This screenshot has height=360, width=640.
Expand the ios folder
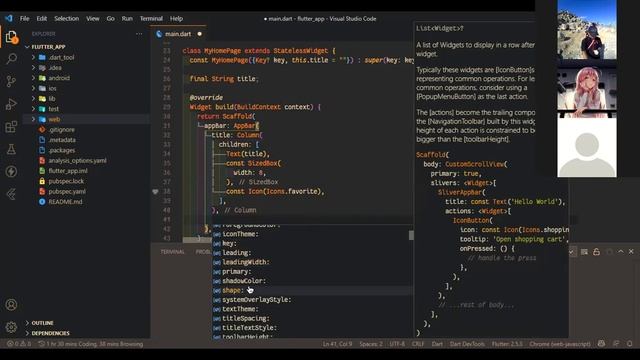coord(33,88)
